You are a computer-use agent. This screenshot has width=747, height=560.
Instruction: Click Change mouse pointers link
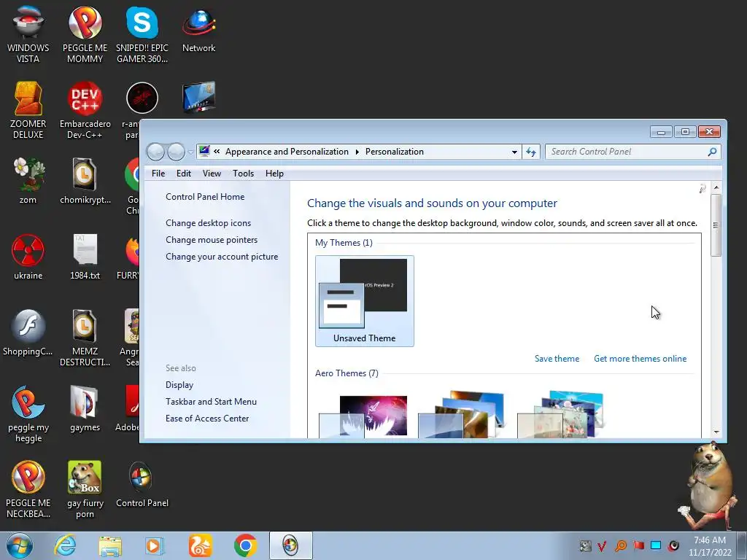(x=212, y=239)
